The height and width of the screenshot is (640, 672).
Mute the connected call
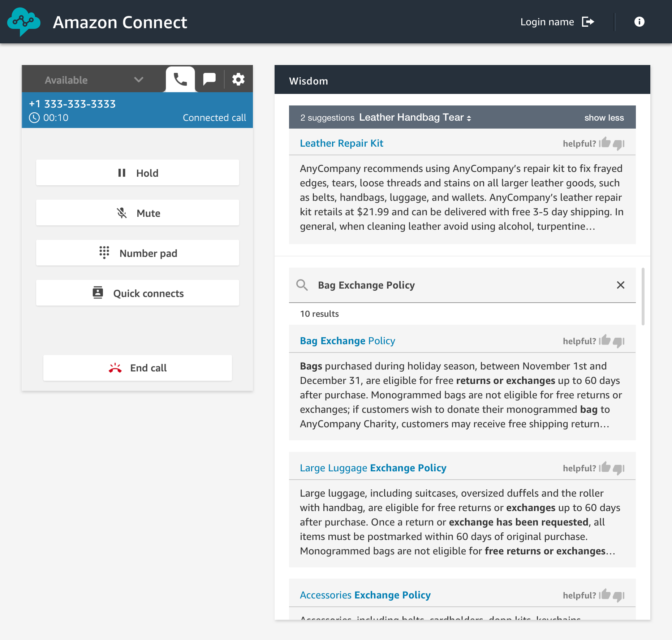pyautogui.click(x=137, y=213)
